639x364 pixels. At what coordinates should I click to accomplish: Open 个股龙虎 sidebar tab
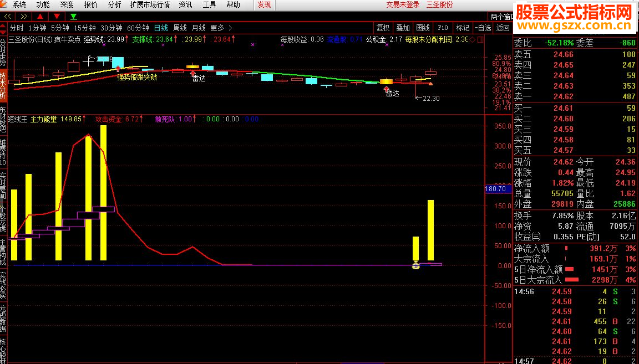(3, 219)
